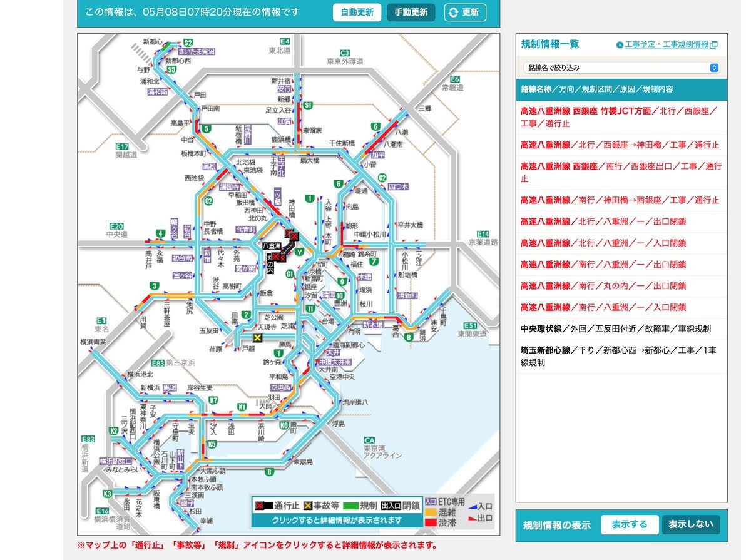Click the K3 shield near 永田

pyautogui.click(x=108, y=494)
